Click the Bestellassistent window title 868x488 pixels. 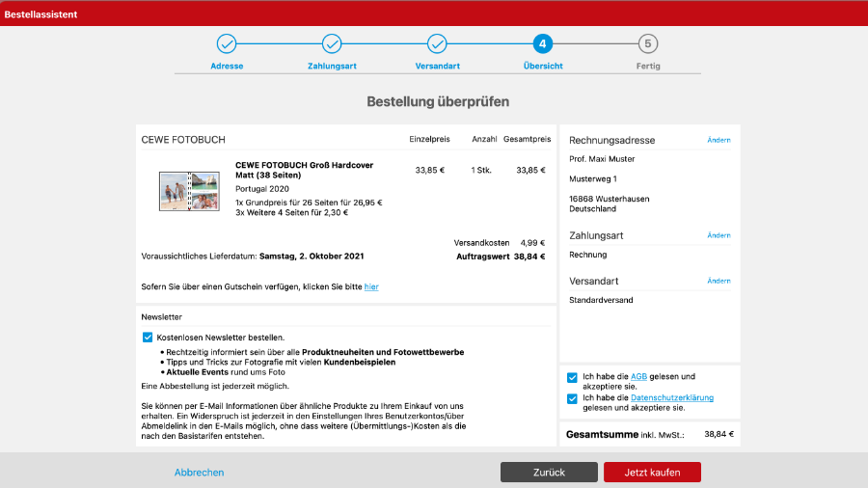(41, 14)
